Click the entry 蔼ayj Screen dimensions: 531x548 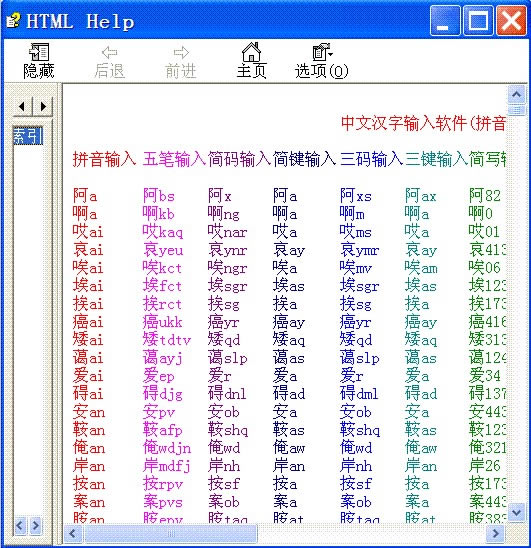163,358
